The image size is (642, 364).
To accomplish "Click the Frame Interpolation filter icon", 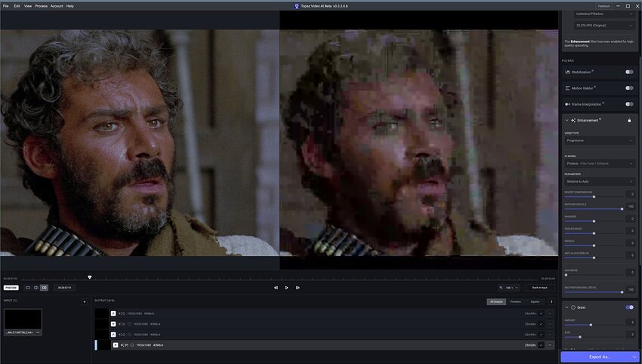I will tap(567, 104).
